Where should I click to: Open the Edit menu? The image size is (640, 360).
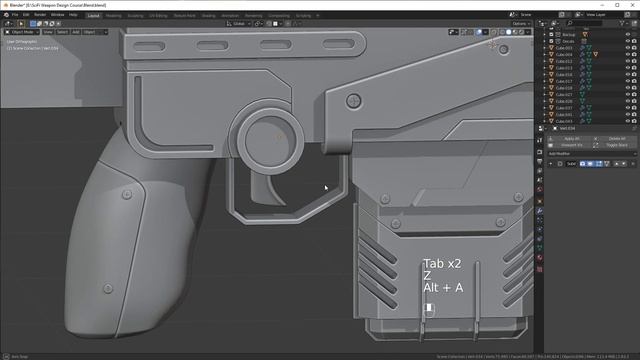[26, 15]
